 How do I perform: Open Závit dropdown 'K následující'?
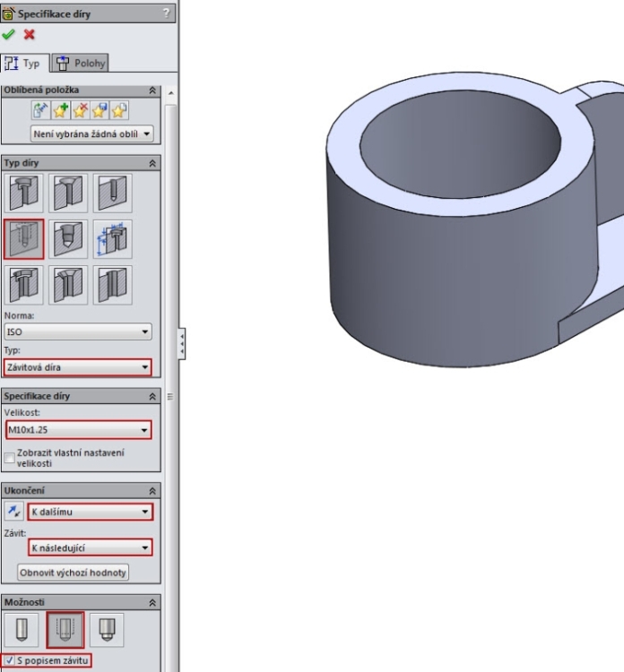click(x=90, y=547)
